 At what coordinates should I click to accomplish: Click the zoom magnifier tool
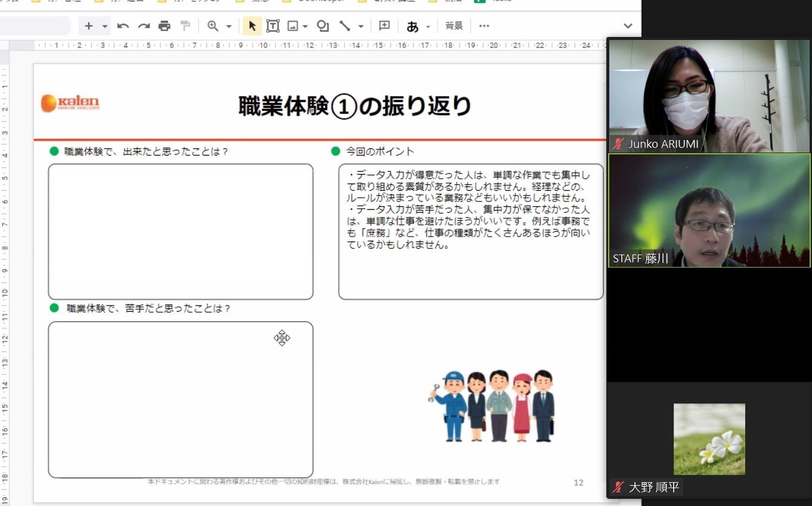[x=213, y=26]
